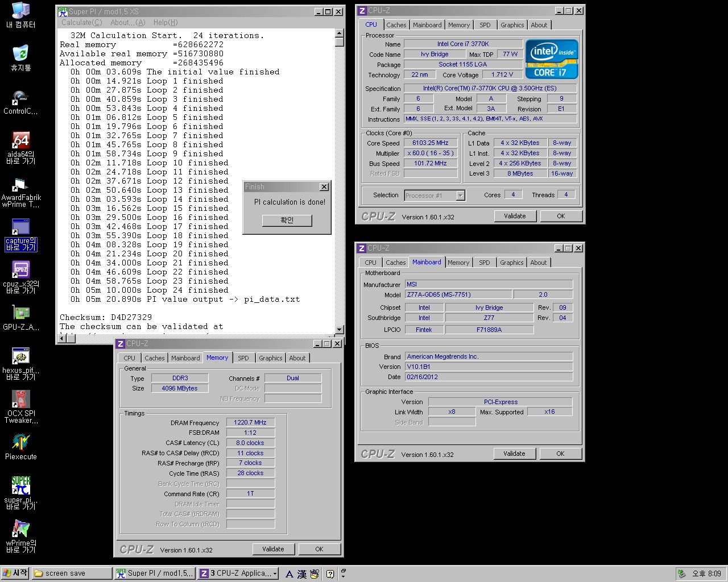Switch to SPD tab in CPU-Z CPU window

(485, 25)
